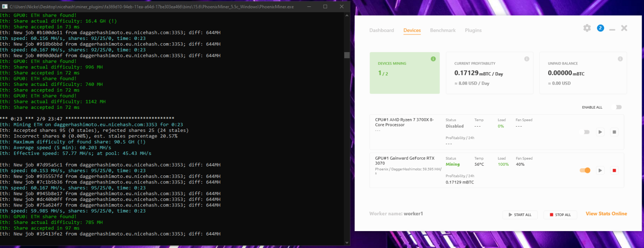Viewport: 644px width, 248px height.
Task: Start mining on GPU#1 GeForce RTX 3070
Action: click(x=600, y=170)
